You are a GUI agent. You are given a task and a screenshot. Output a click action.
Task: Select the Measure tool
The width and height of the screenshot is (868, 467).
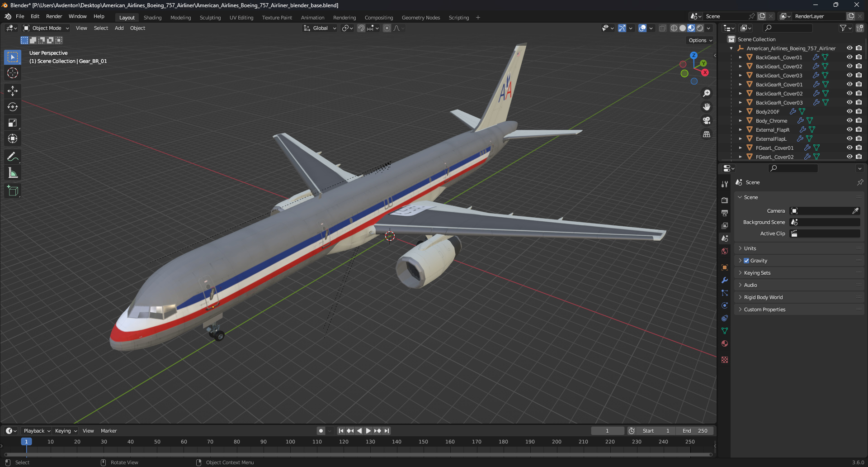tap(13, 173)
